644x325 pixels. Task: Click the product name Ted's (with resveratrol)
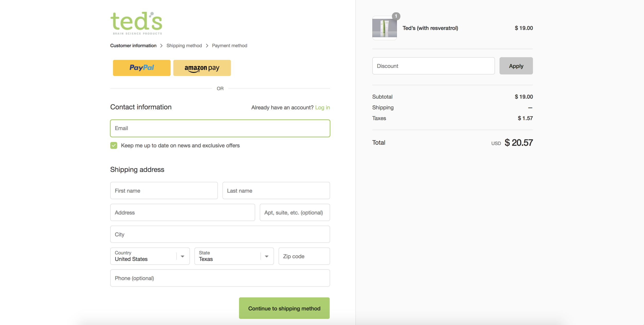tap(430, 28)
